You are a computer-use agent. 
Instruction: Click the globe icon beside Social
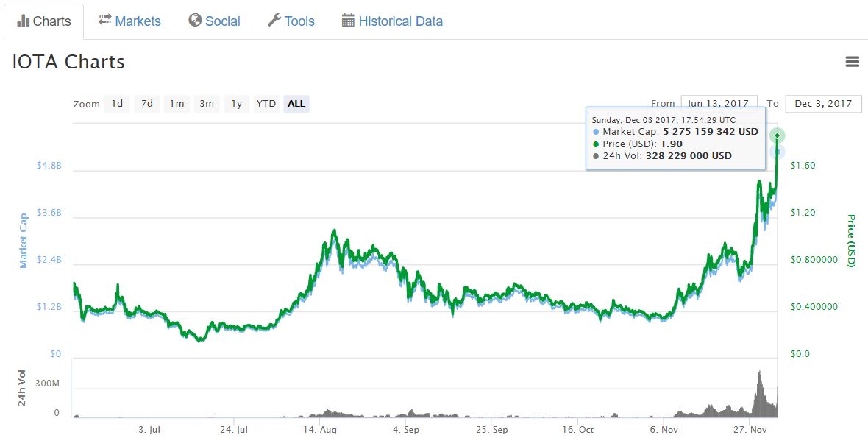[195, 21]
